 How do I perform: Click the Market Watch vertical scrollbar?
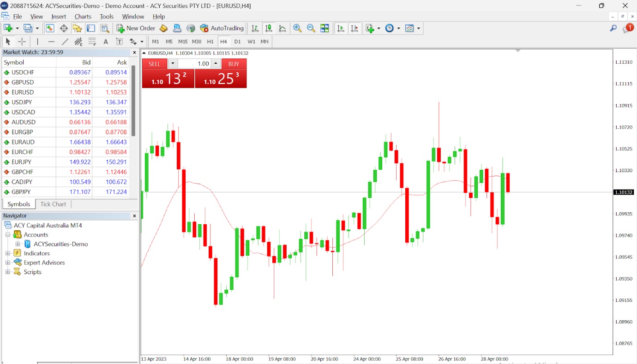point(133,101)
